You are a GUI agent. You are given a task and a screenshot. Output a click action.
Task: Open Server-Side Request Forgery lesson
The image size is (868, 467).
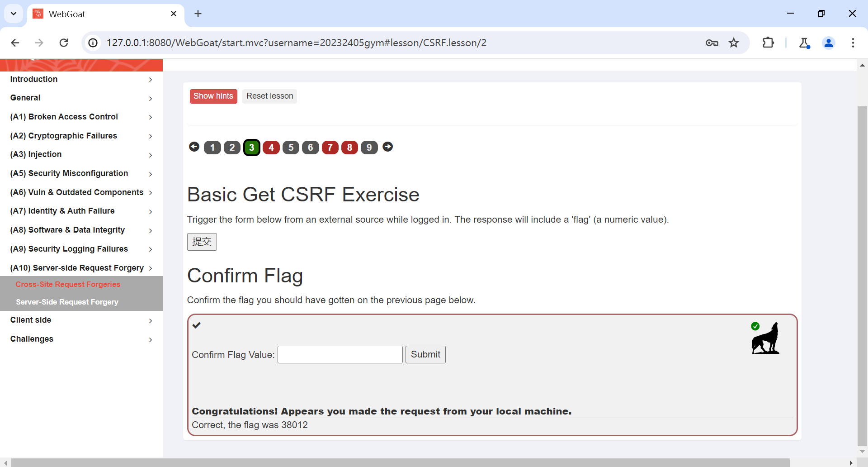click(x=67, y=302)
